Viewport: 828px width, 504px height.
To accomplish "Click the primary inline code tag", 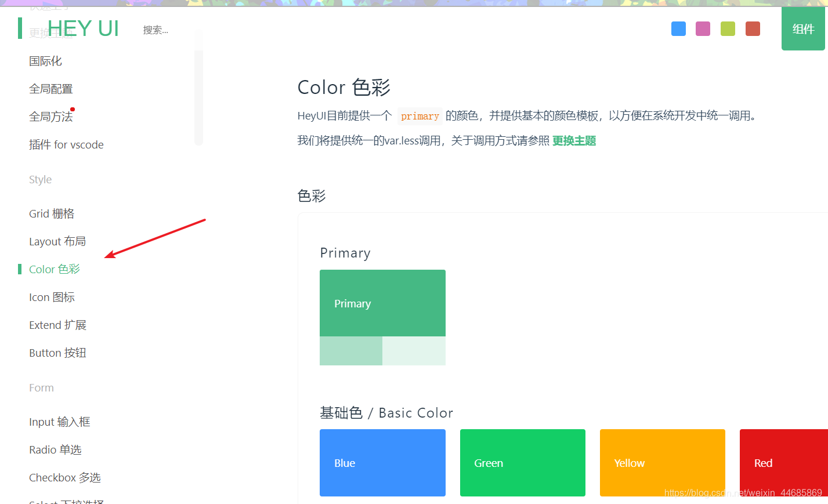I will coord(420,116).
